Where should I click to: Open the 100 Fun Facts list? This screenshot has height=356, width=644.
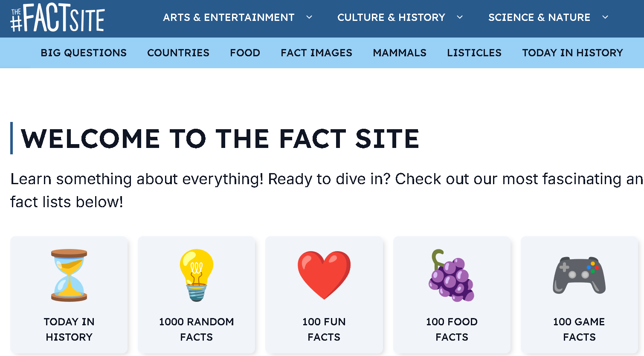(x=324, y=329)
